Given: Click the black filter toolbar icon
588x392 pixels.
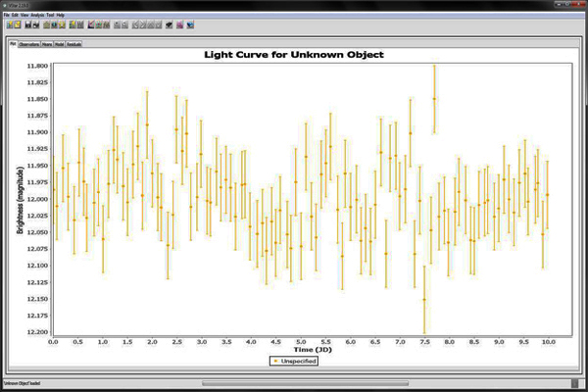Looking at the screenshot, I should (x=170, y=24).
